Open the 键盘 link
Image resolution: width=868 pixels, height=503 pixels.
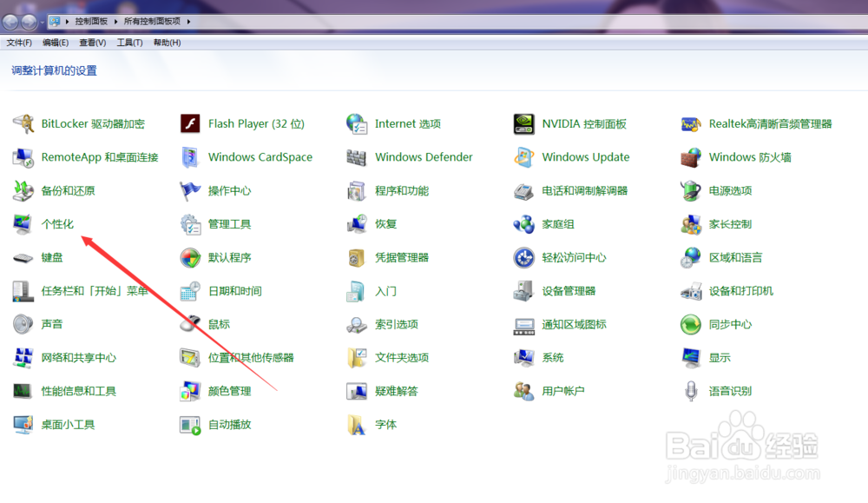pos(52,258)
